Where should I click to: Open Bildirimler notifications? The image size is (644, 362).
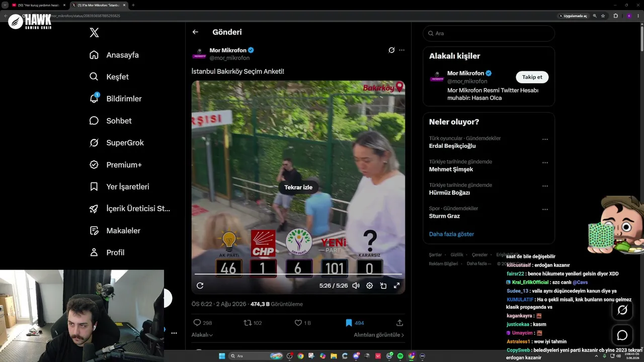pyautogui.click(x=116, y=99)
